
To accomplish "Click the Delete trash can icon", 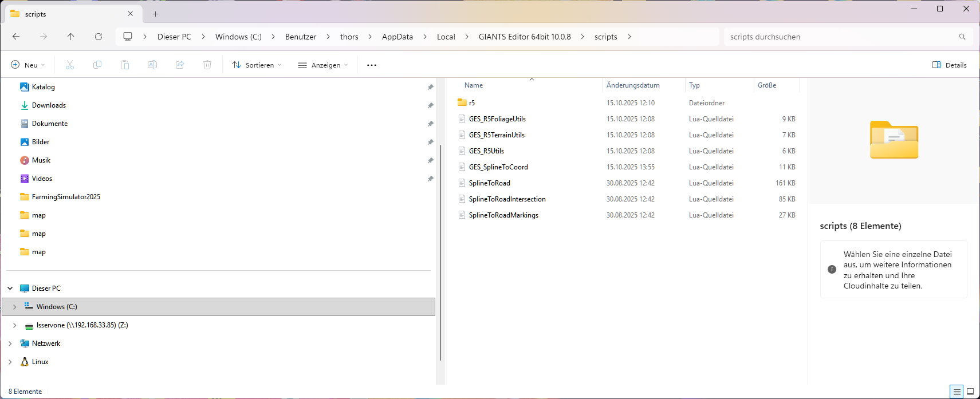I will point(207,65).
